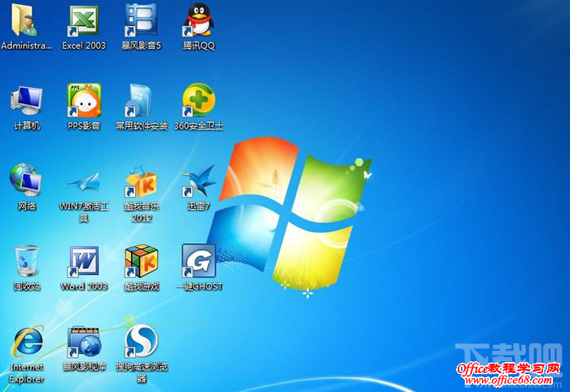This screenshot has width=570, height=392.
Task: Click the 360安全卫士 shortcut
Action: click(x=199, y=100)
